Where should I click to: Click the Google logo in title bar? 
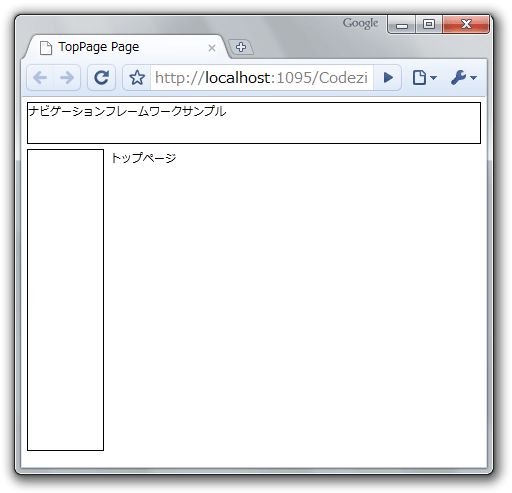pyautogui.click(x=360, y=23)
